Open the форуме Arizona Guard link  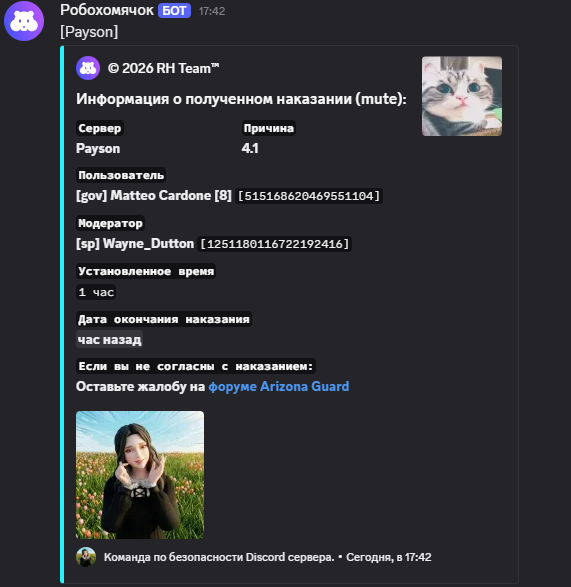(279, 386)
